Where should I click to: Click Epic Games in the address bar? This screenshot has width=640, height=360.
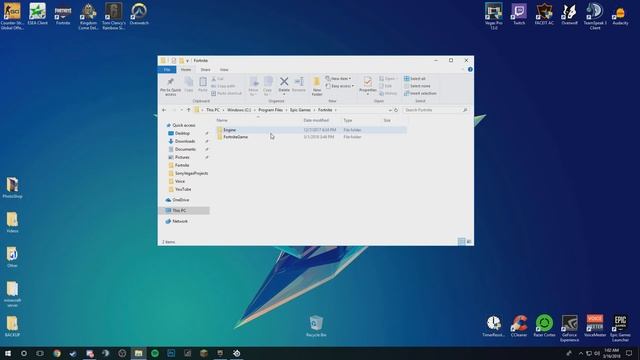(300, 110)
